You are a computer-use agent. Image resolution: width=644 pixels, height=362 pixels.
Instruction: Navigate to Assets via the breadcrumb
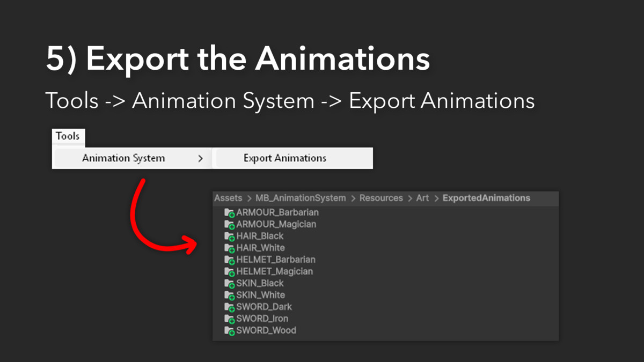click(x=228, y=198)
